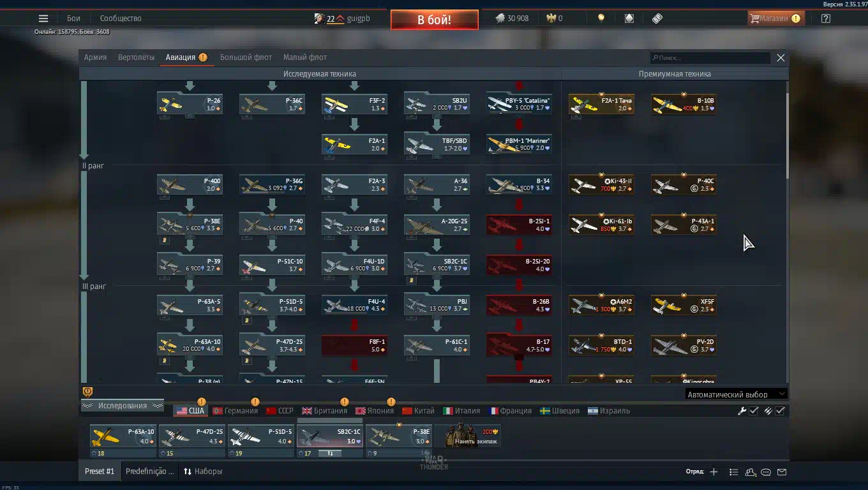868x490 pixels.
Task: Click the squad invite plus icon
Action: click(x=714, y=472)
